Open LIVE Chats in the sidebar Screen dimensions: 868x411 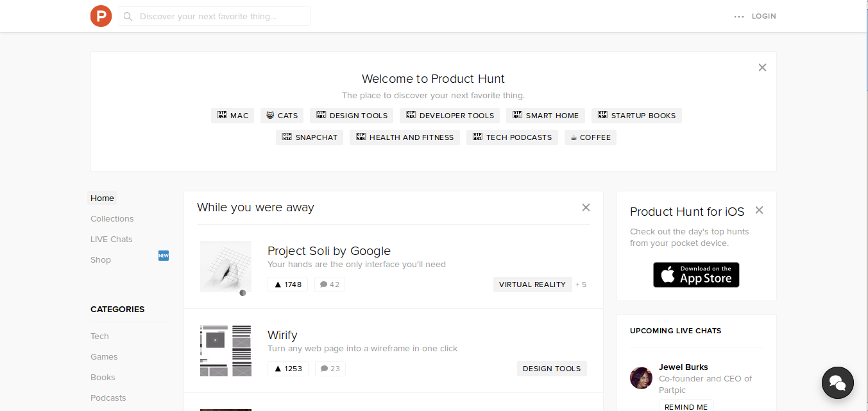pyautogui.click(x=112, y=239)
